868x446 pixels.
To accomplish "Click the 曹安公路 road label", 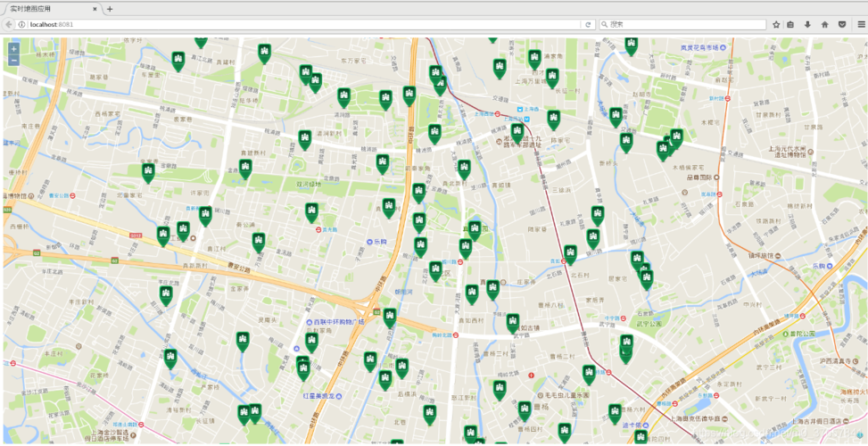I will pos(238,266).
